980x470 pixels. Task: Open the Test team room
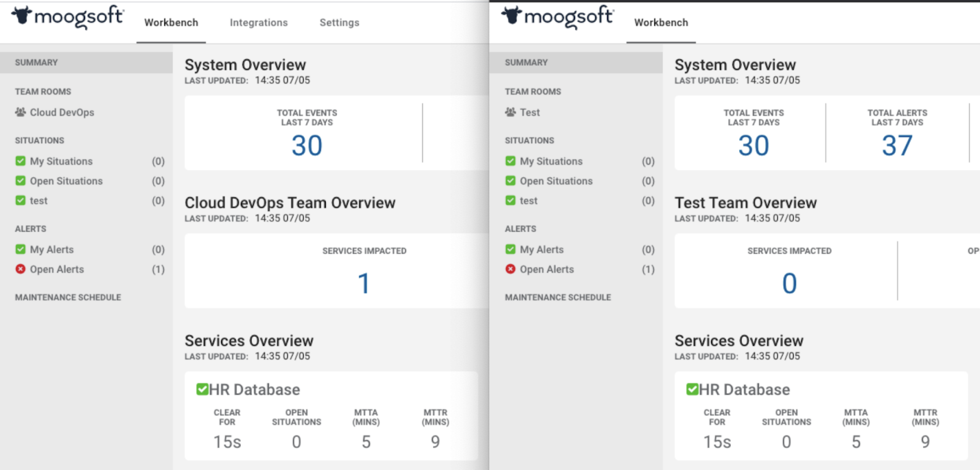click(530, 113)
